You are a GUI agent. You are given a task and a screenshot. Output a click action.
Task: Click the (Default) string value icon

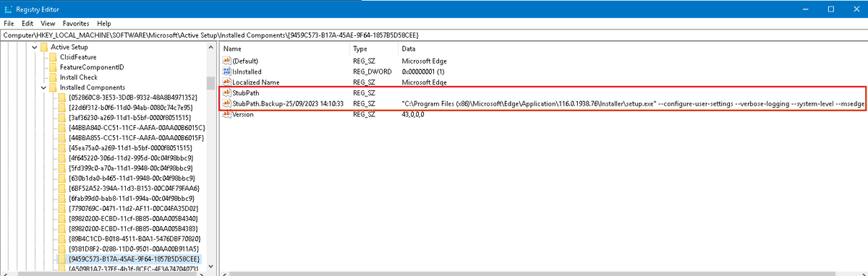coord(227,61)
